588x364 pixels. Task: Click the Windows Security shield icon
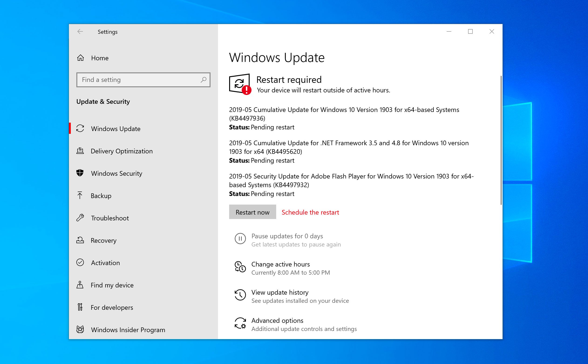point(80,173)
